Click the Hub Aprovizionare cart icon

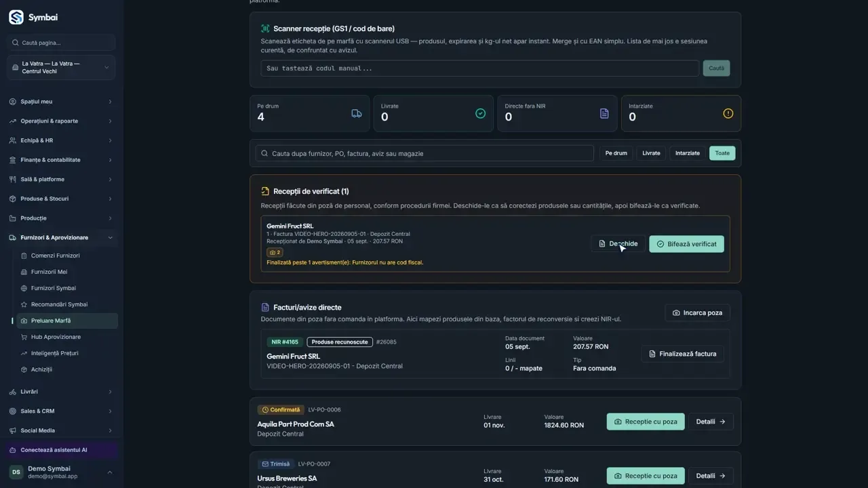[24, 337]
